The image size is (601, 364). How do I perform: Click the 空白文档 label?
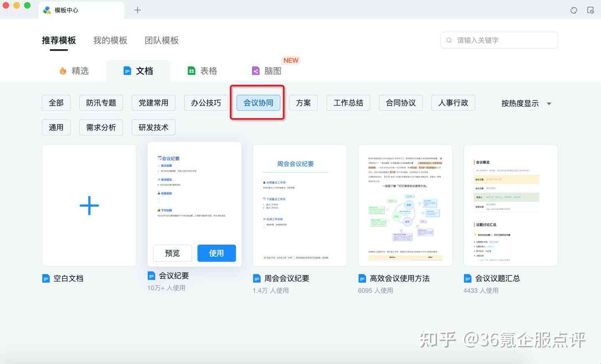[x=68, y=278]
